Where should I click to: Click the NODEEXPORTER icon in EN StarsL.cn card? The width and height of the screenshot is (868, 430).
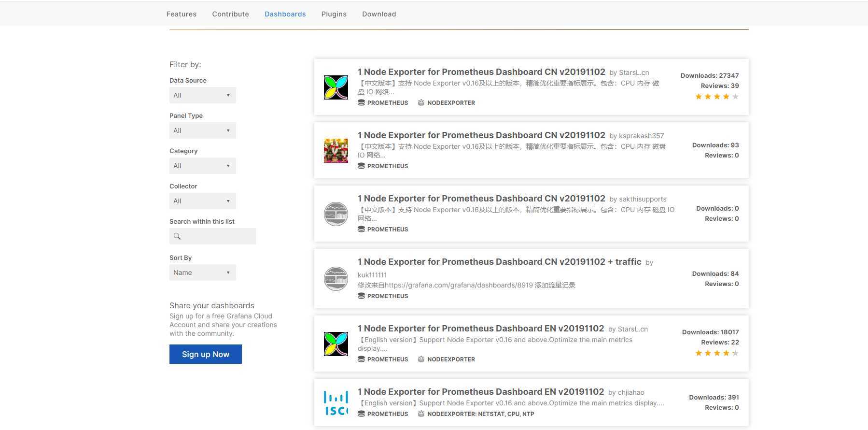(421, 359)
